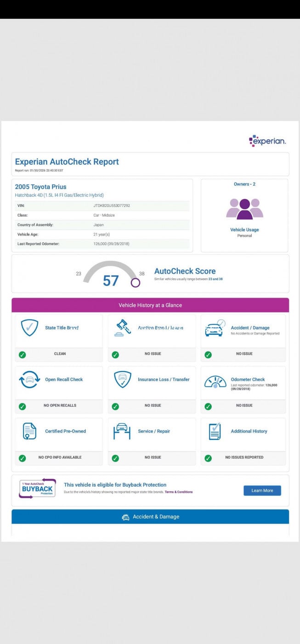Viewport: 300px width, 644px height.
Task: Click the State Title Brand shield icon
Action: 30,328
